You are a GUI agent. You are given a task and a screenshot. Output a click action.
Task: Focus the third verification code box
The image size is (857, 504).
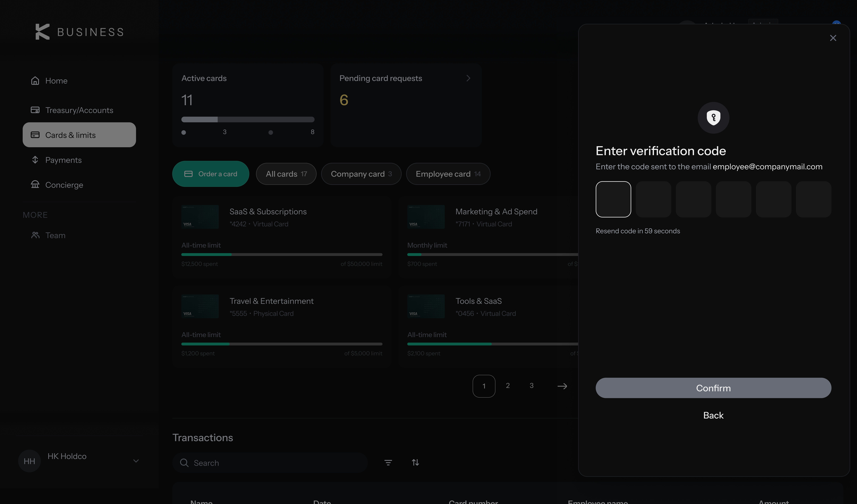click(693, 199)
